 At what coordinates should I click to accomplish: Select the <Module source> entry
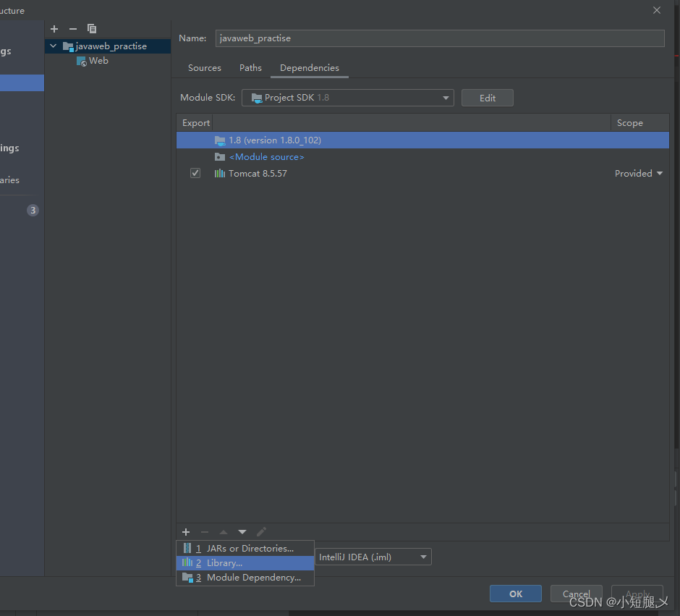point(267,157)
